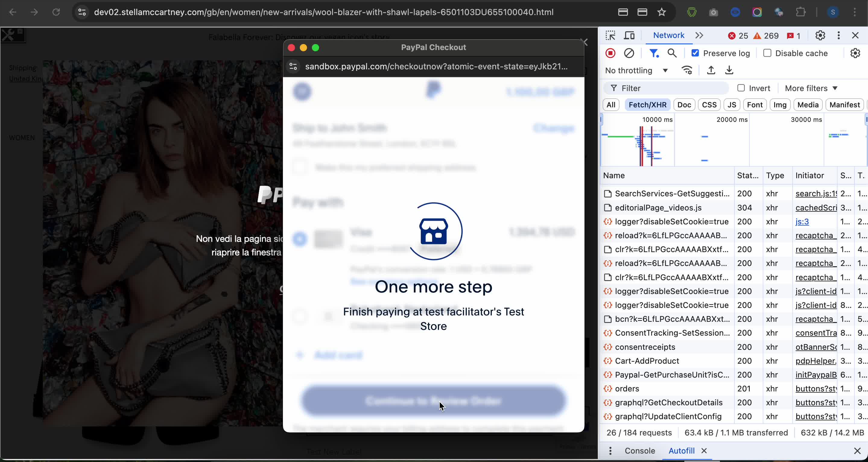Click the export HAR download icon
The height and width of the screenshot is (462, 868).
coord(729,71)
